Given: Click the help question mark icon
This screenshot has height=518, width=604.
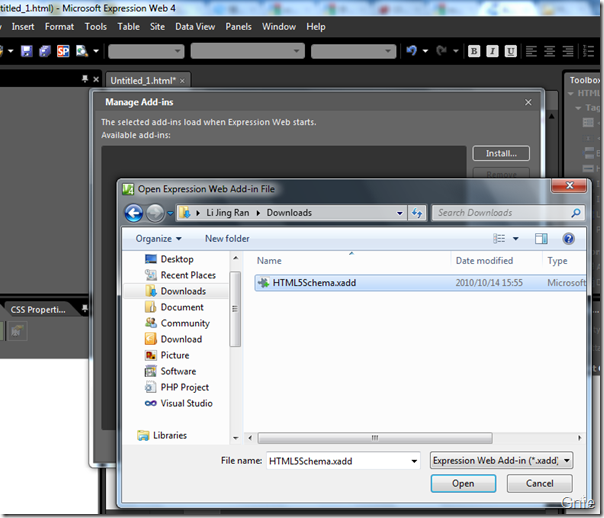Looking at the screenshot, I should point(569,239).
